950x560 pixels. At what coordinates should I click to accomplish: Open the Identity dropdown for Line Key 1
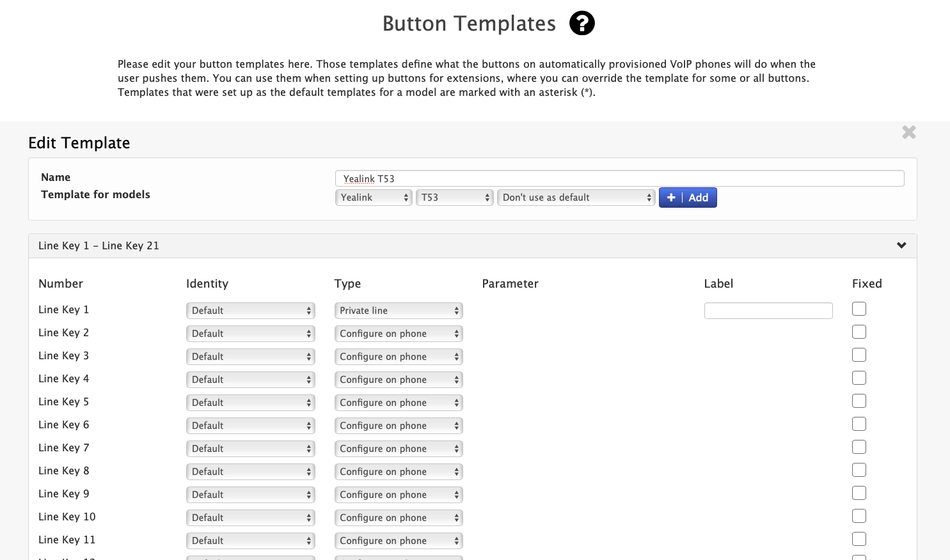click(250, 310)
